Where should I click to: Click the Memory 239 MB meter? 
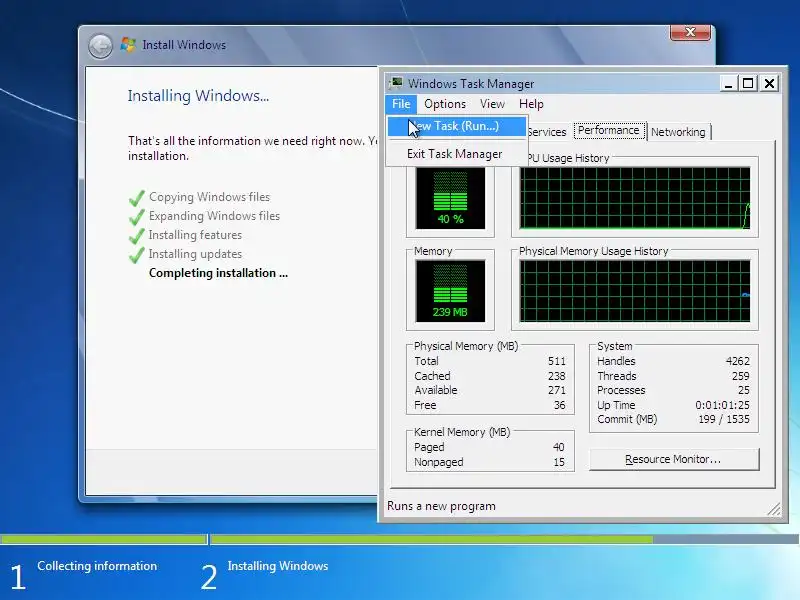click(x=451, y=291)
